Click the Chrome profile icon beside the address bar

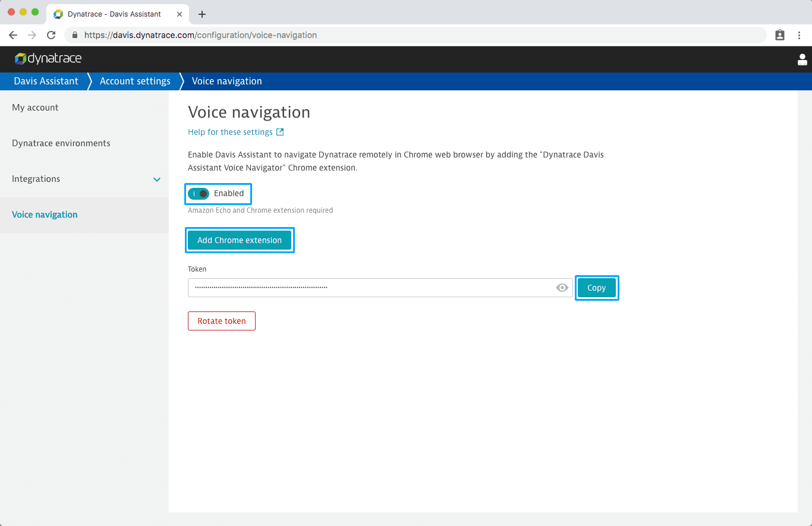point(780,35)
